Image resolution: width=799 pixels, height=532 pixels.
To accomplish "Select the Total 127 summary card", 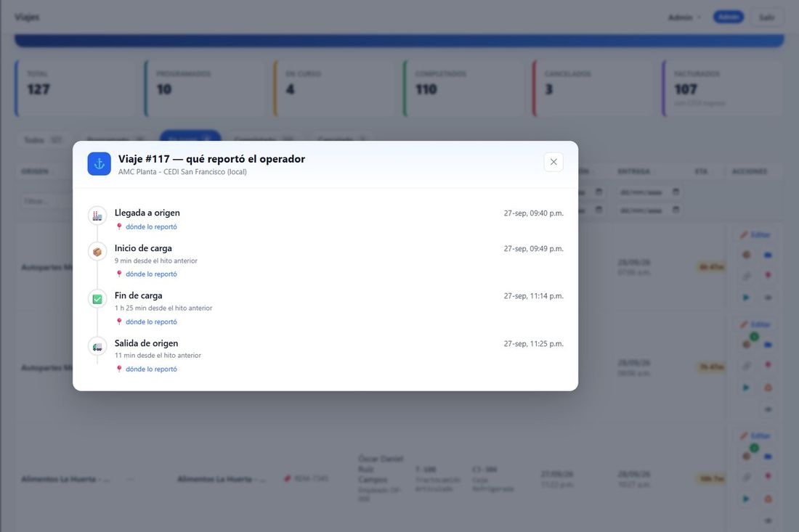I will [x=76, y=89].
